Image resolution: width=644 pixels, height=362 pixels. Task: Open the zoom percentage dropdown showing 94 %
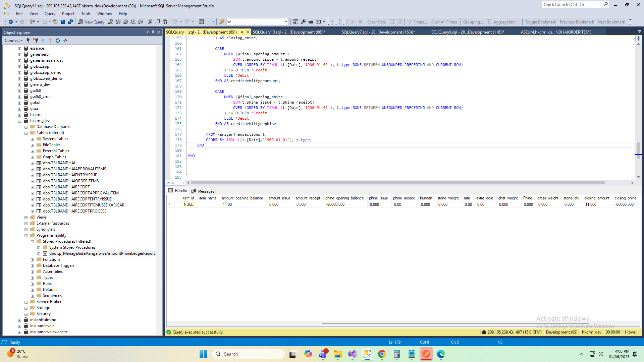(183, 183)
